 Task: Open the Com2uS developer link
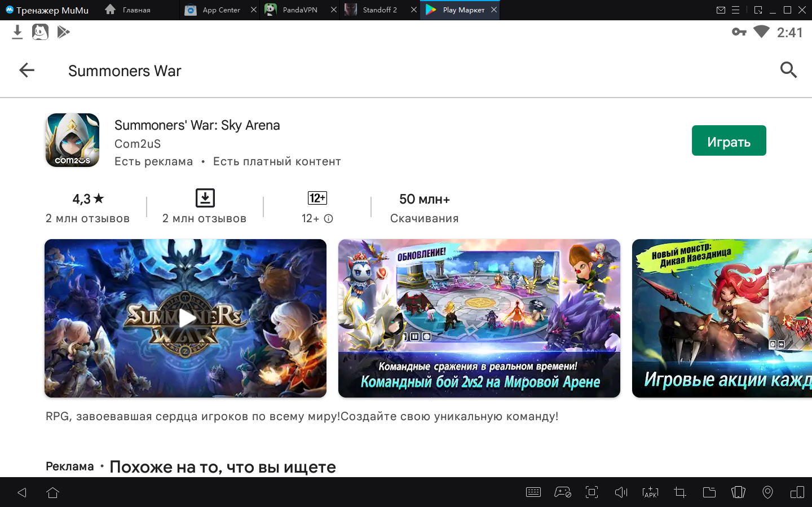click(x=138, y=144)
